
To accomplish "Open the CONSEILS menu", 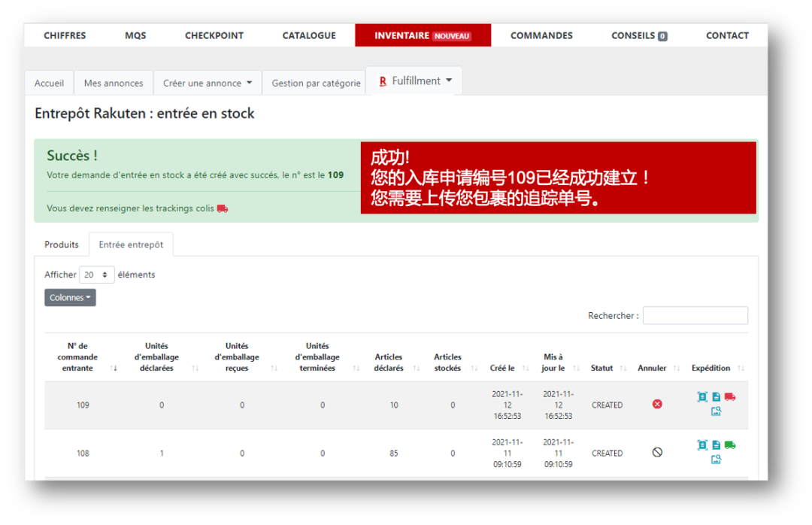I will click(639, 36).
